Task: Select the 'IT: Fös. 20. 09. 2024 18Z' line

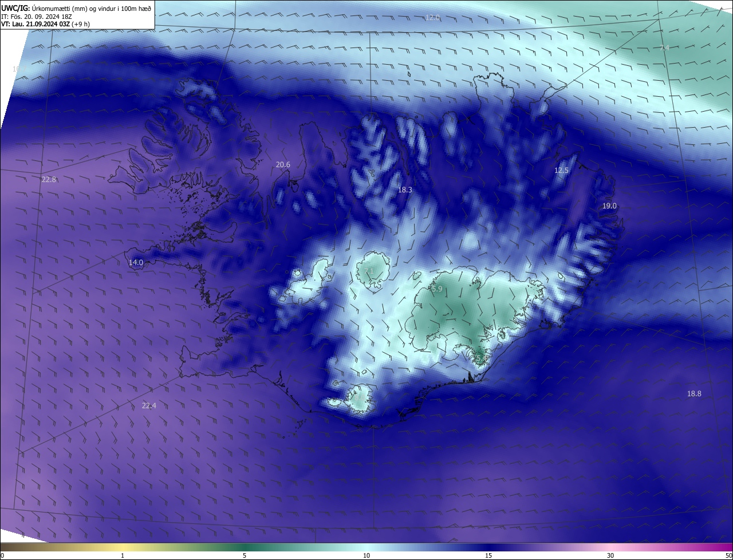Action: coord(36,17)
